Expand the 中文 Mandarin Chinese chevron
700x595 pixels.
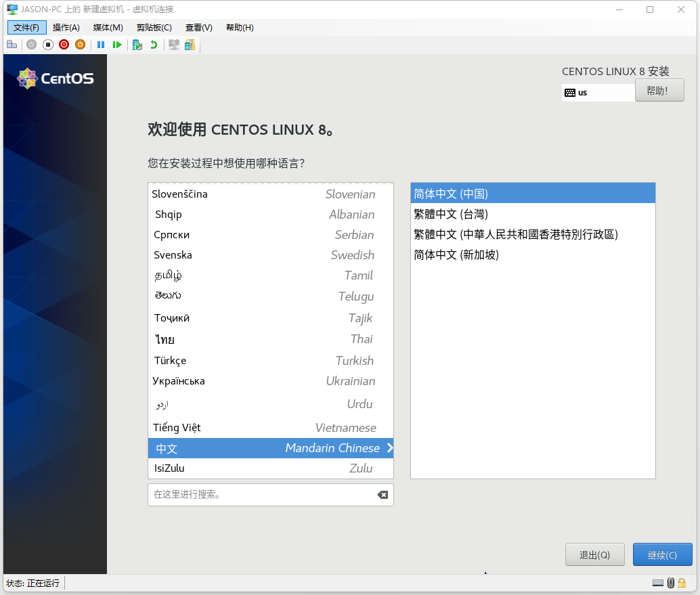click(389, 448)
